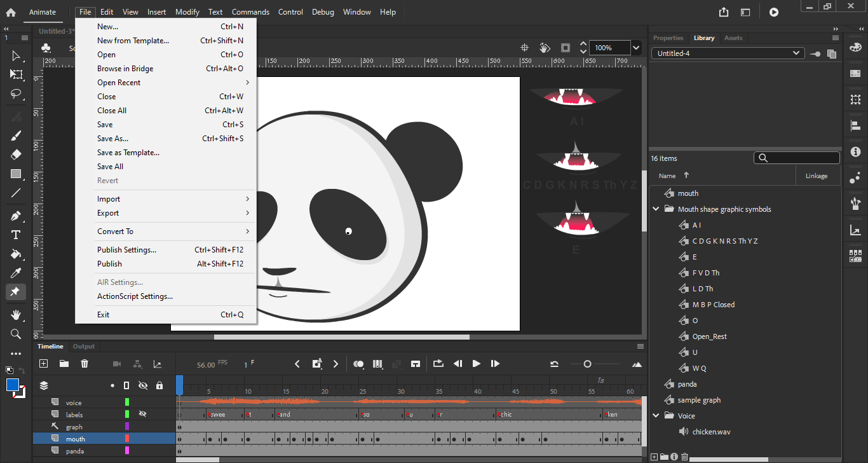The image size is (868, 463).
Task: Toggle visibility of the labels layer
Action: (x=143, y=414)
